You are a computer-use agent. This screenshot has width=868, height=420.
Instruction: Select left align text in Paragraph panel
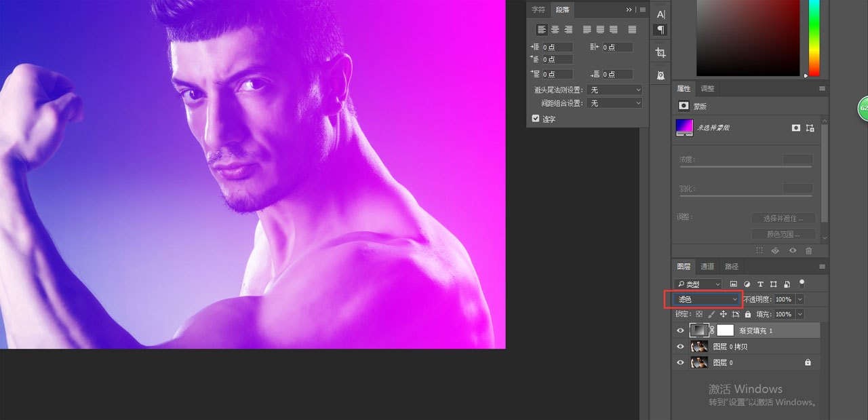coord(542,29)
